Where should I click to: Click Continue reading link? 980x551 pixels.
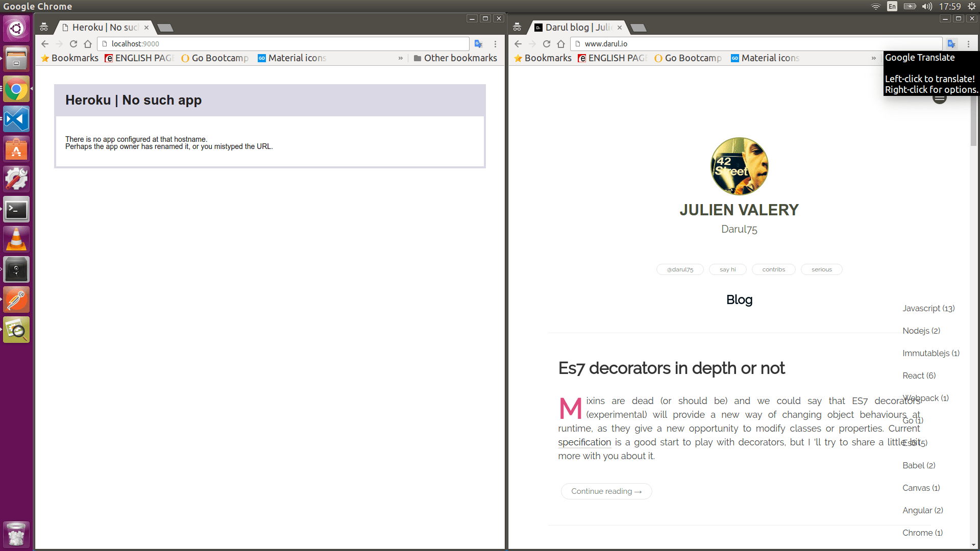[606, 491]
